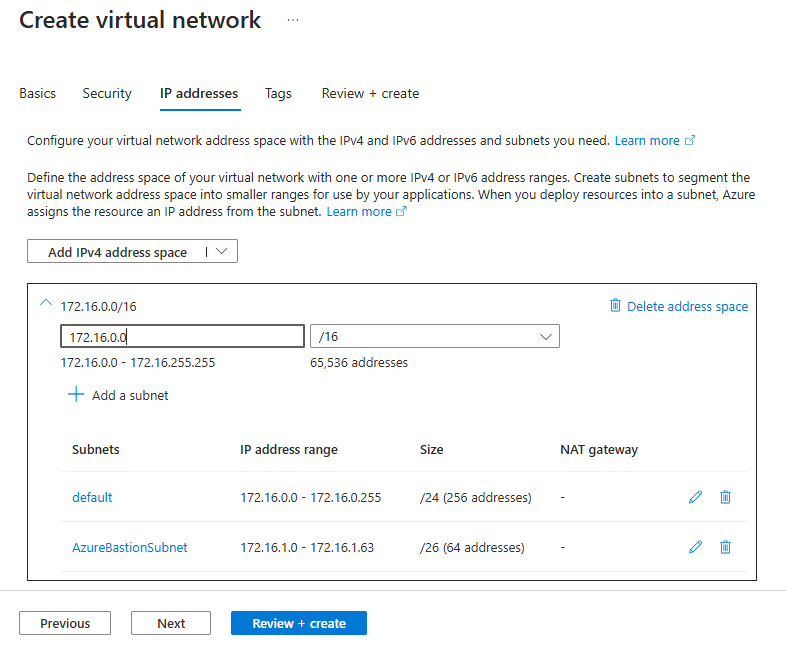
Task: Collapse the 172.16.0.0/16 address space
Action: point(46,303)
